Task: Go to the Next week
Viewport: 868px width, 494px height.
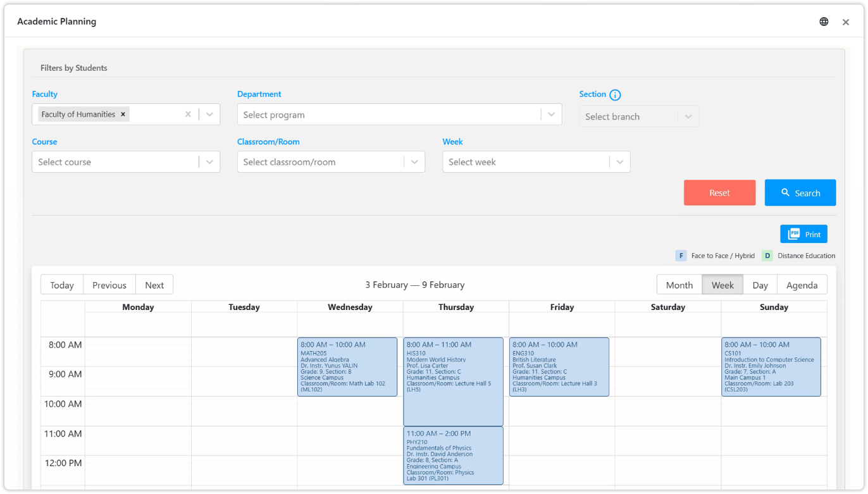Action: pyautogui.click(x=154, y=285)
